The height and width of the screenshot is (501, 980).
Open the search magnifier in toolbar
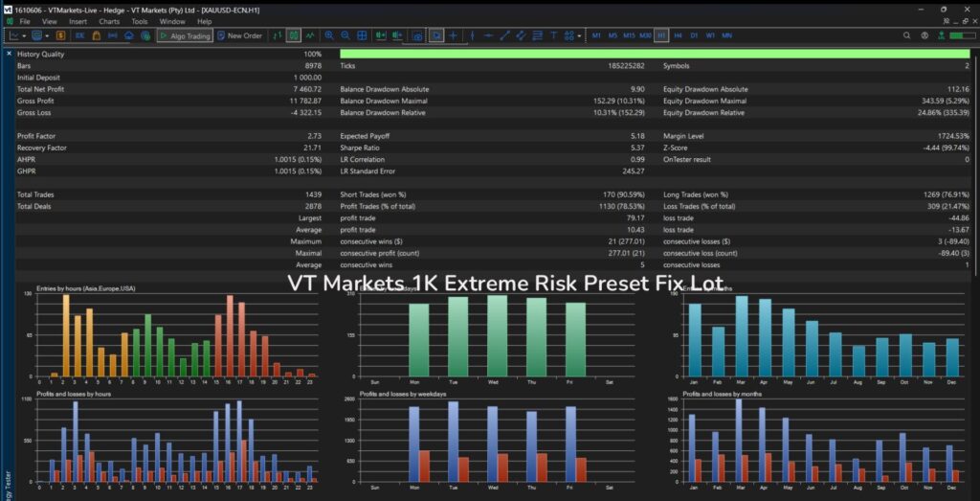(x=907, y=35)
